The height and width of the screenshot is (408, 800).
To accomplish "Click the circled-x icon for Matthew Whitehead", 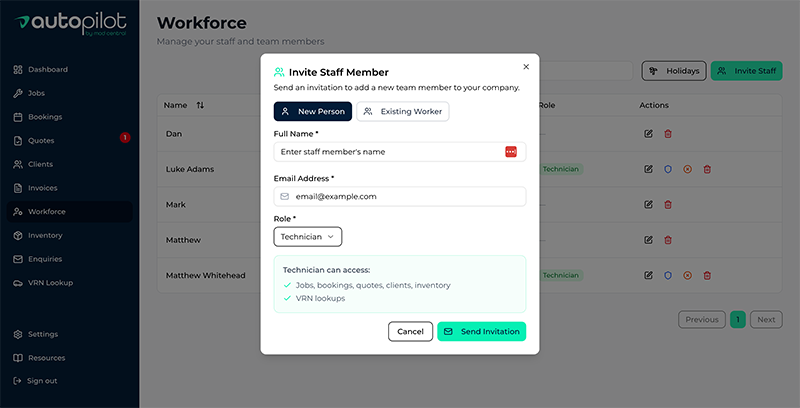I will [687, 275].
